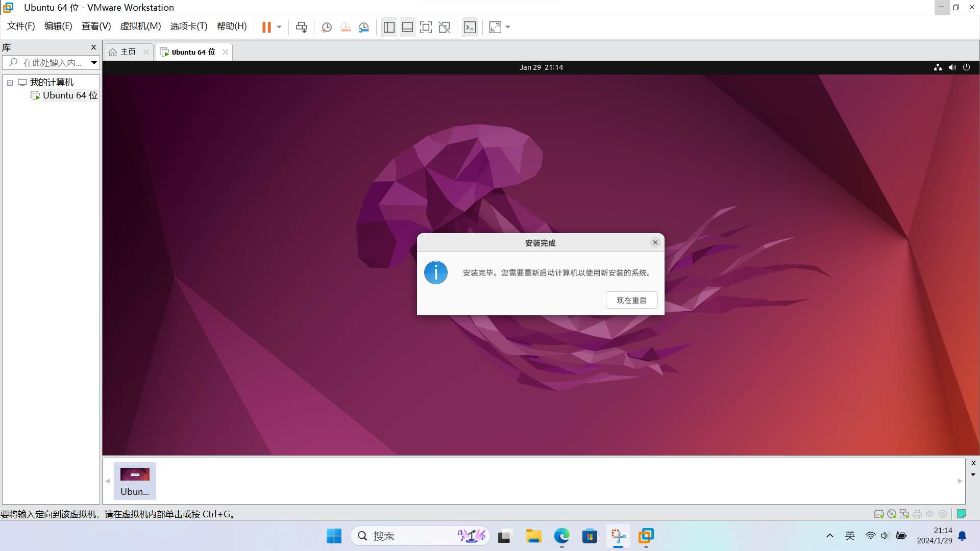Open Microsoft Store from the taskbar
The image size is (980, 551).
coord(590,536)
